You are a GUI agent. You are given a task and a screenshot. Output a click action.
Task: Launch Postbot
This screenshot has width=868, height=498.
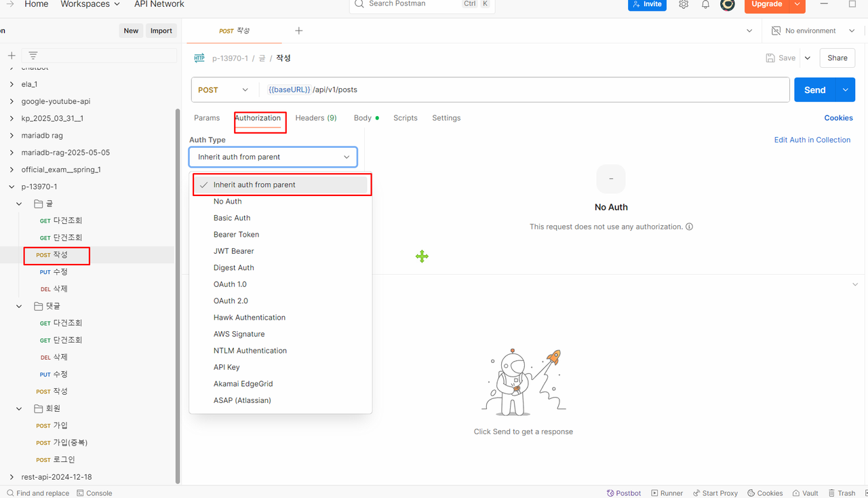click(624, 493)
